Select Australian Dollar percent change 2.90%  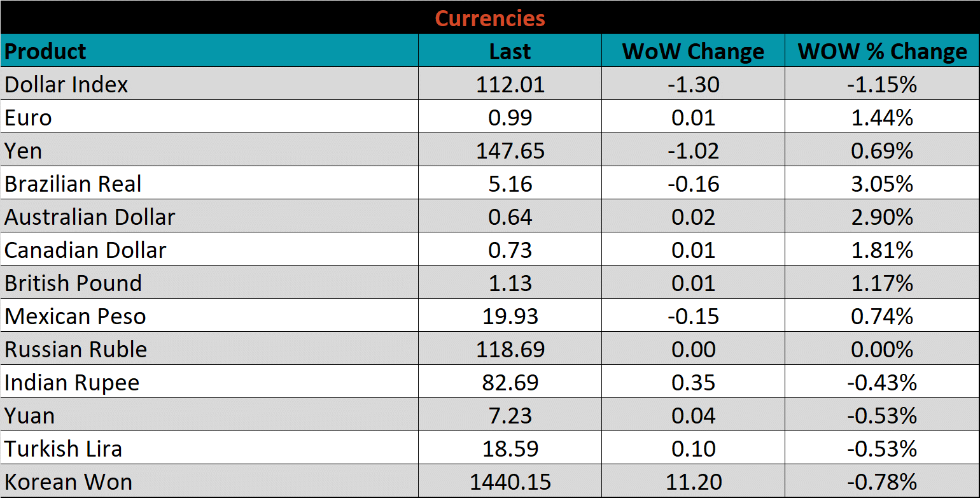pos(882,217)
